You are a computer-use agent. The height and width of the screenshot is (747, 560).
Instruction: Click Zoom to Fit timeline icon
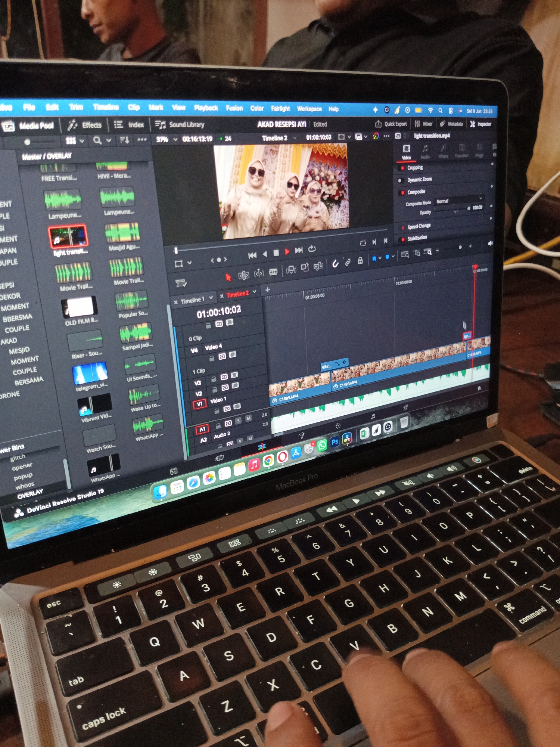click(x=405, y=255)
